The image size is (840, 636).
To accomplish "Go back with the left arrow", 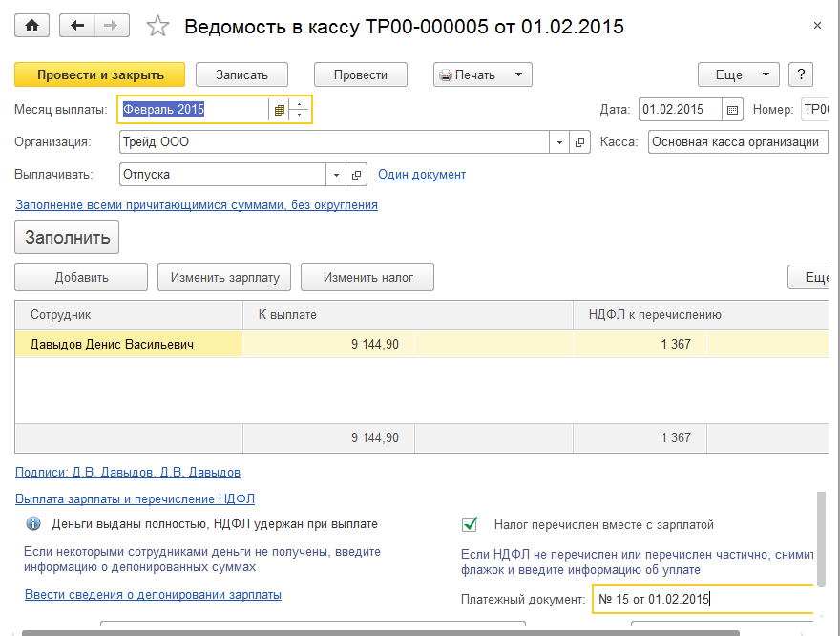I will click(77, 26).
